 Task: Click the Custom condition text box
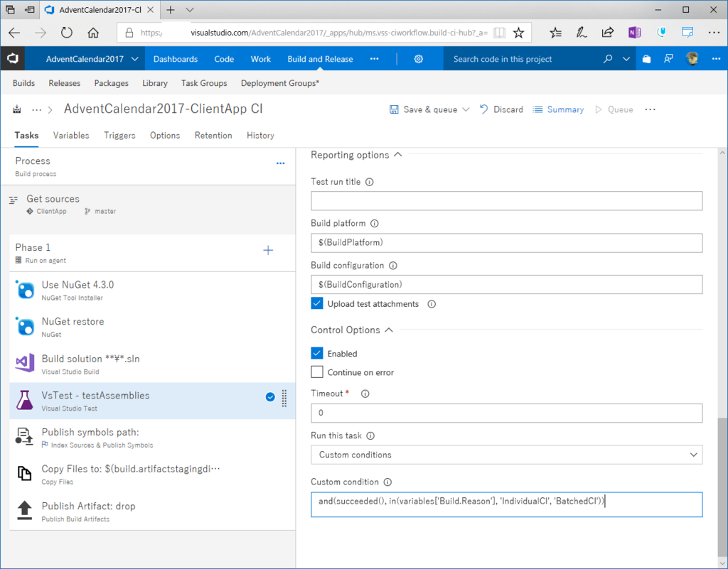pyautogui.click(x=506, y=504)
